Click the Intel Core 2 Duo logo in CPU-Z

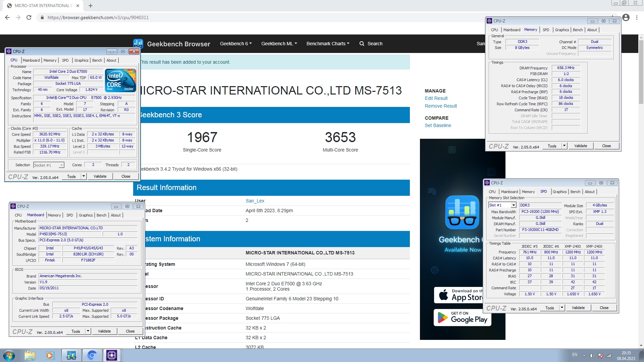tap(120, 80)
